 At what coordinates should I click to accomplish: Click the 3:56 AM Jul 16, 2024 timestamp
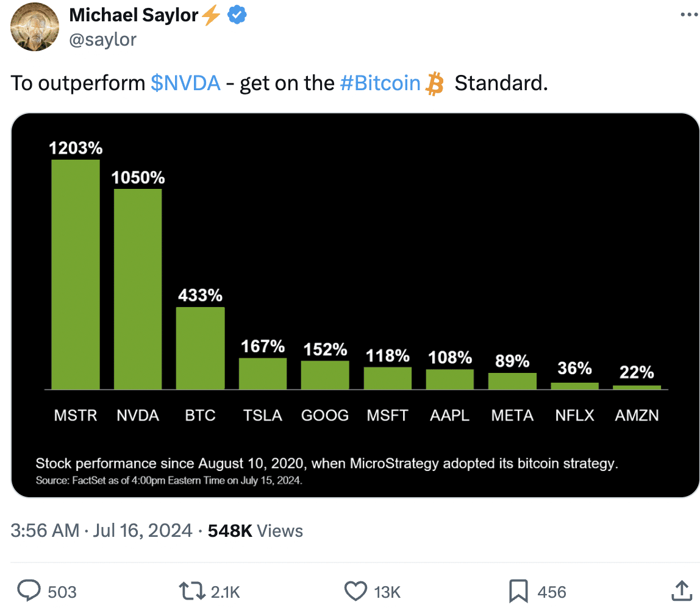pos(101,531)
